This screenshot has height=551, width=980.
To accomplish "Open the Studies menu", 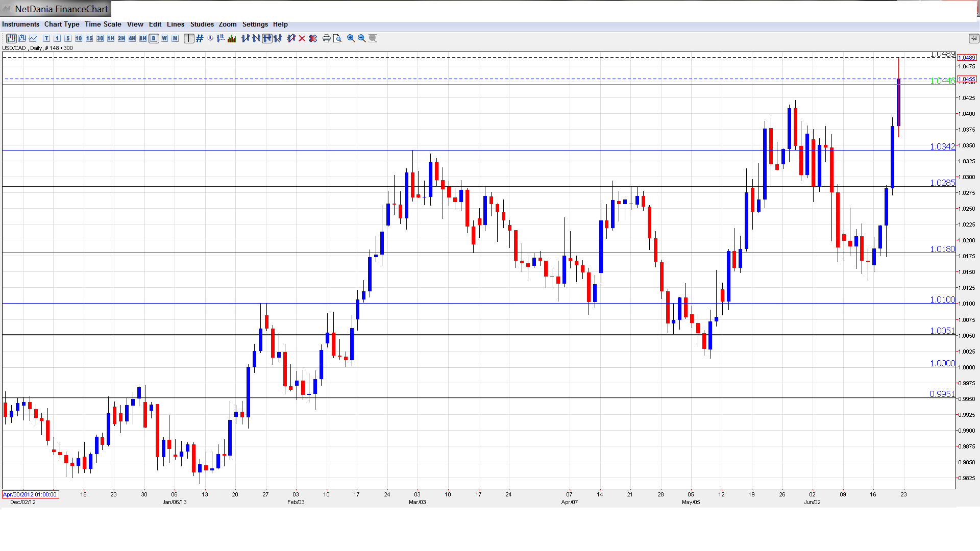I will click(x=202, y=24).
